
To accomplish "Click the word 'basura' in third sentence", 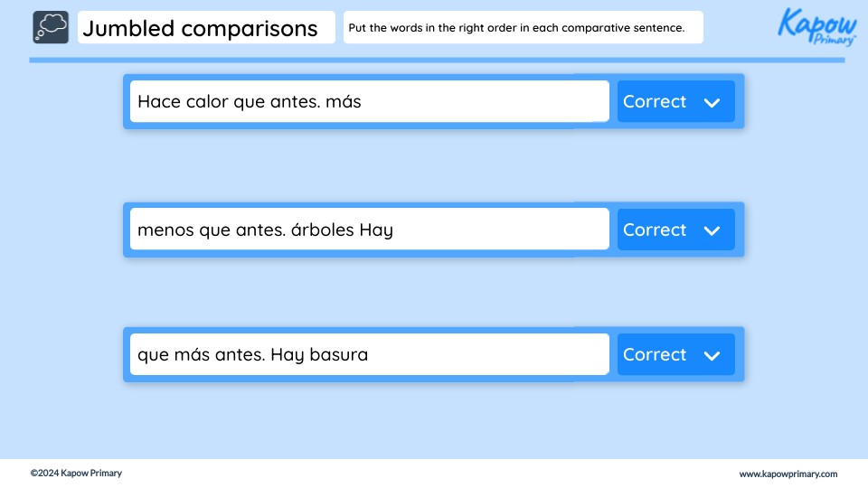I will click(338, 354).
